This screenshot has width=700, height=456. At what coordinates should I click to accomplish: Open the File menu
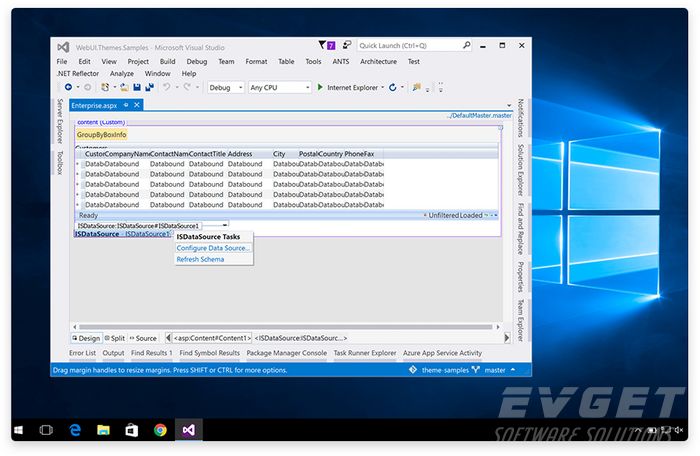62,62
